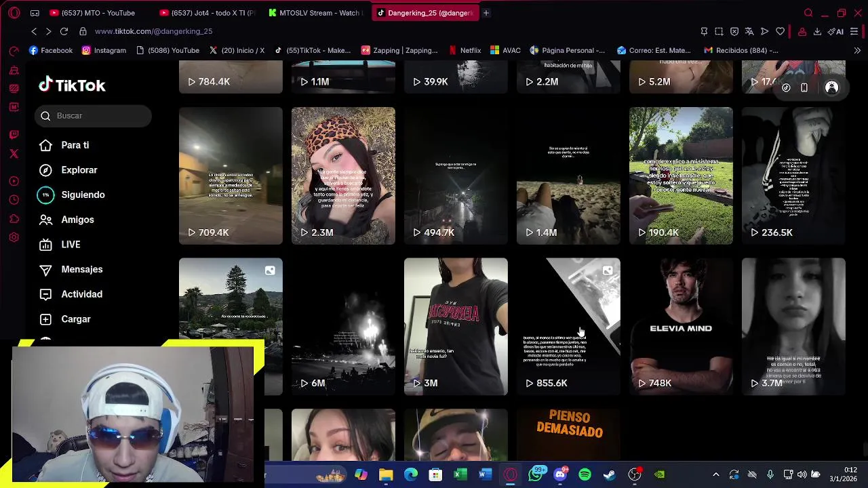Open Actividad in TikTok sidebar
This screenshot has width=868, height=488.
pyautogui.click(x=71, y=294)
